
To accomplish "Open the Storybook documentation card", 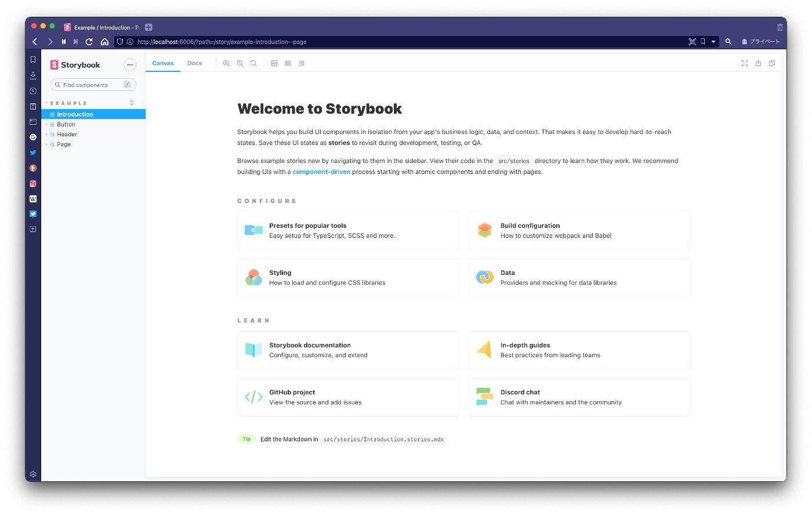I will [x=348, y=350].
